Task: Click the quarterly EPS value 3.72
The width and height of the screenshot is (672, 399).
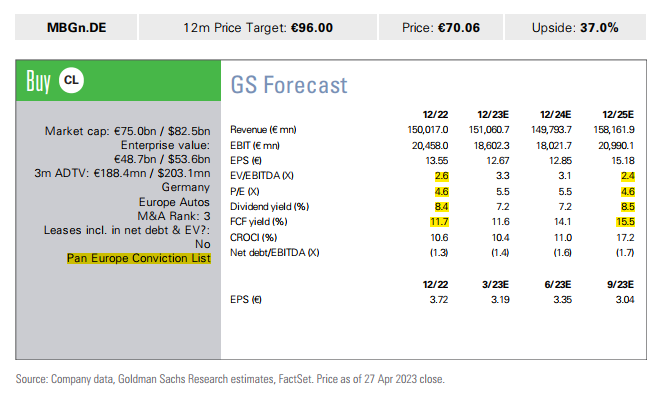Action: (x=439, y=300)
